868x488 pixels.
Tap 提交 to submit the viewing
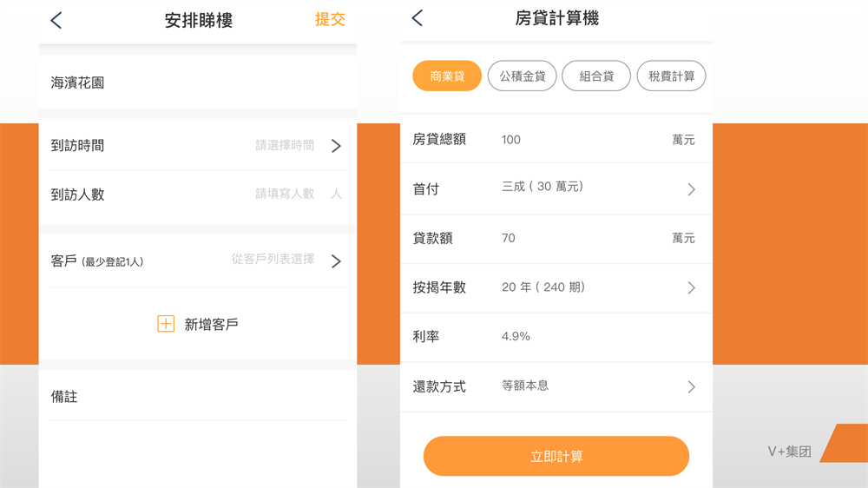[330, 19]
